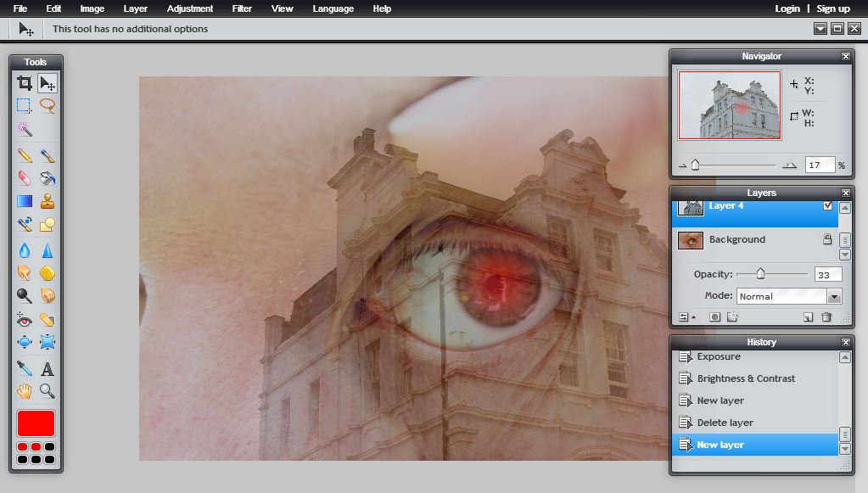Select the Pinch tool
868x493 pixels.
point(48,342)
